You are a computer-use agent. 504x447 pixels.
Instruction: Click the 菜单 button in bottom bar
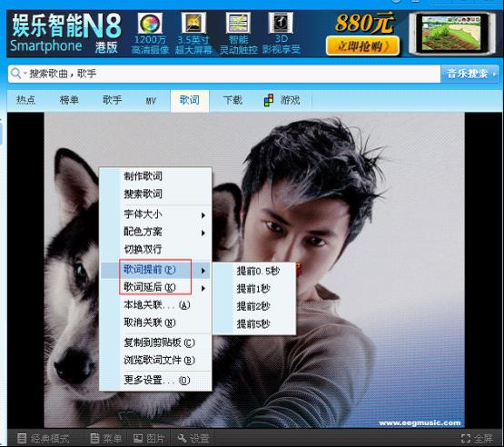point(105,438)
